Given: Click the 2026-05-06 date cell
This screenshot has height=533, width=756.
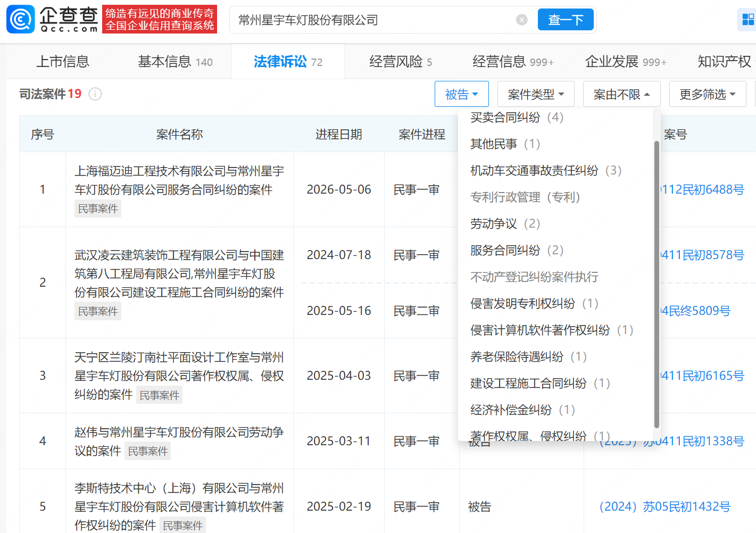Looking at the screenshot, I should [x=339, y=189].
